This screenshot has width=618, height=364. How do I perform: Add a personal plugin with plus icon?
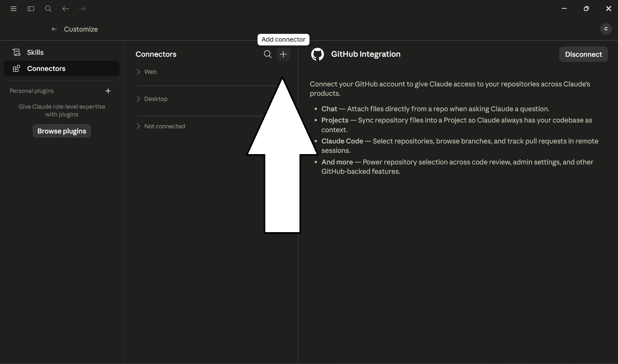(x=108, y=91)
